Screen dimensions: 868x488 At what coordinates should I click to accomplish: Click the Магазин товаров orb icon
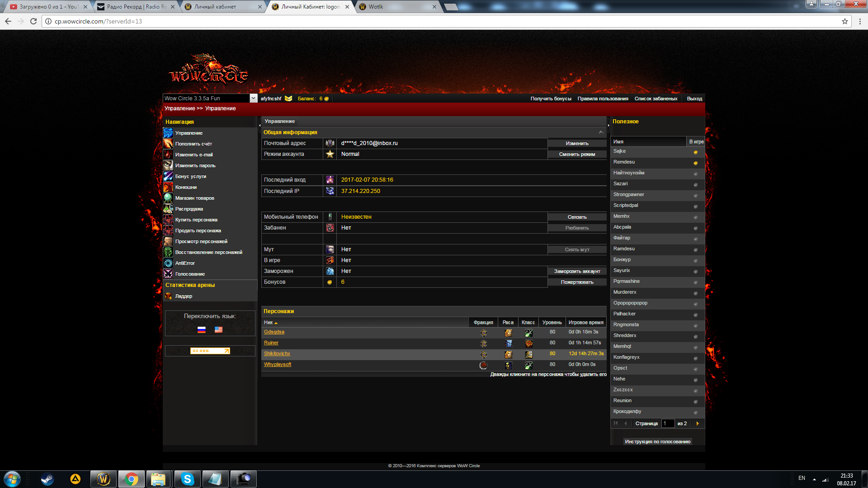tap(168, 198)
